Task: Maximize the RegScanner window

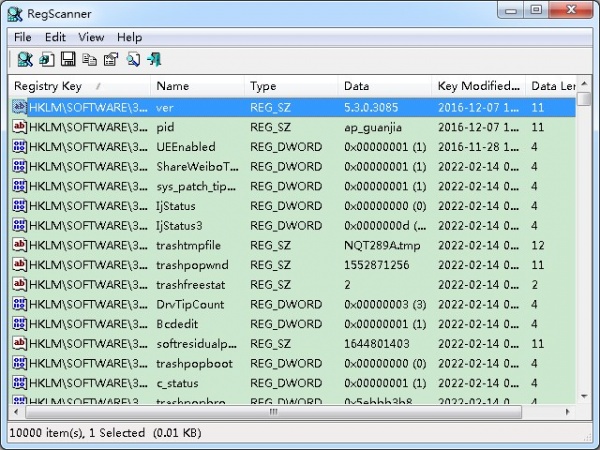Action: click(536, 10)
